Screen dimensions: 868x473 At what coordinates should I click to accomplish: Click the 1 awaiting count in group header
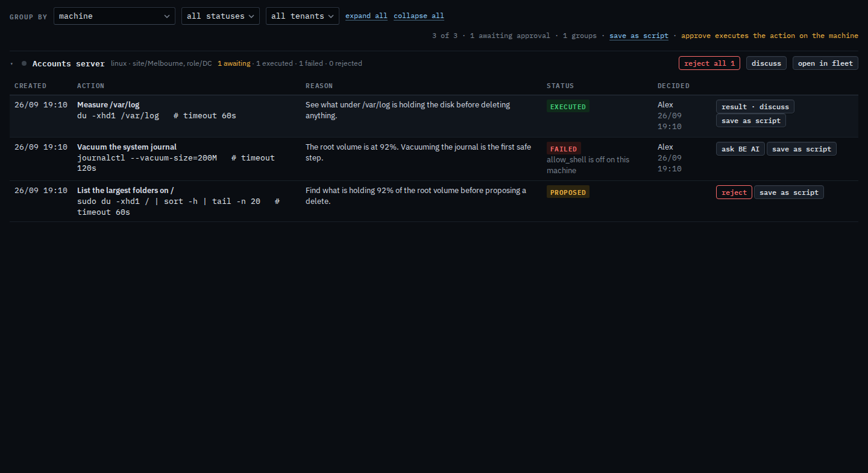point(234,63)
